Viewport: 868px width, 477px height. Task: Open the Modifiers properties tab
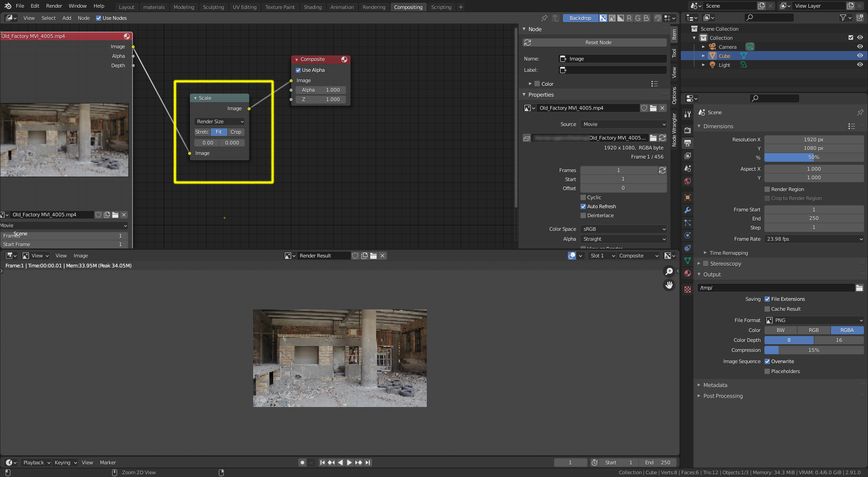(688, 210)
